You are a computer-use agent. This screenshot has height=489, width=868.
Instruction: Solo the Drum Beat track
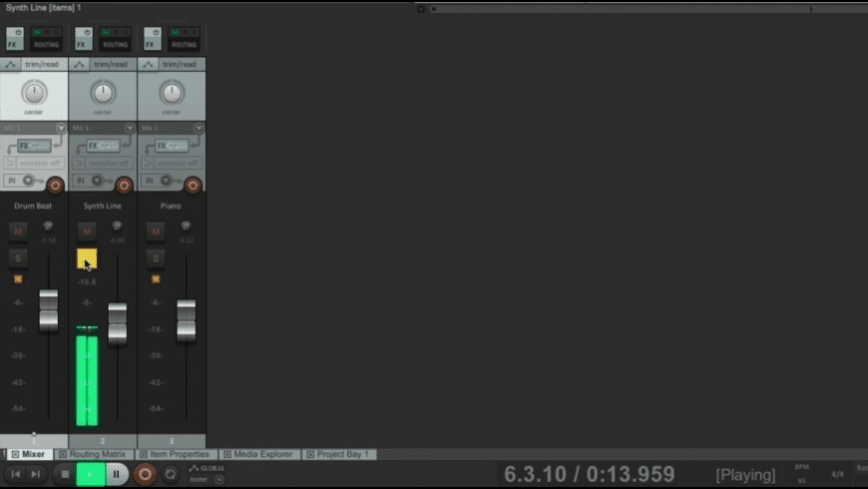[x=18, y=258]
